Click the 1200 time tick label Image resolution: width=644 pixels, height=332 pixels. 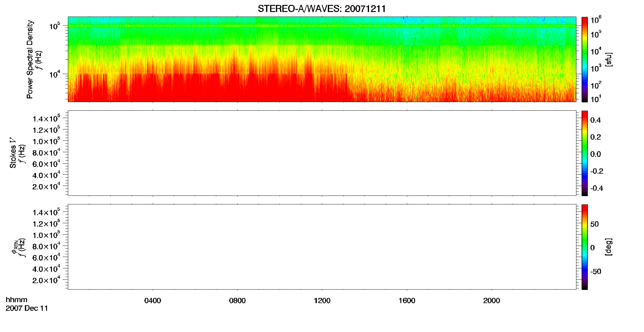coord(322,301)
